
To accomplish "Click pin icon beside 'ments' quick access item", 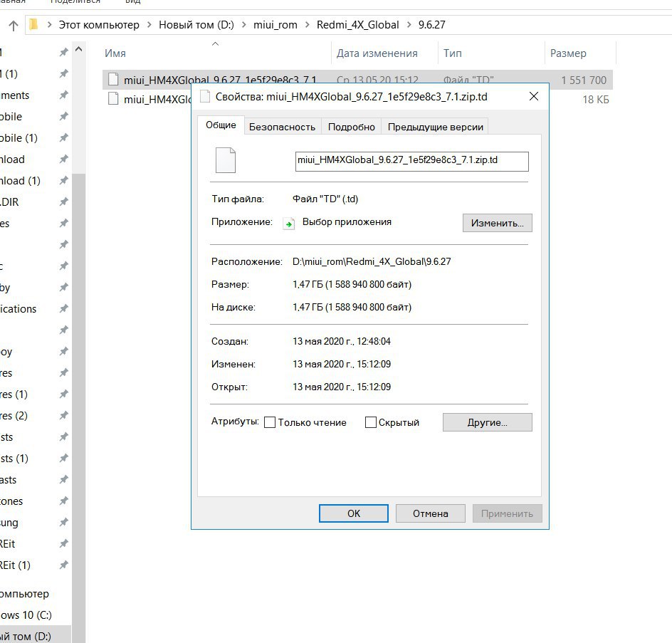I will 63,95.
